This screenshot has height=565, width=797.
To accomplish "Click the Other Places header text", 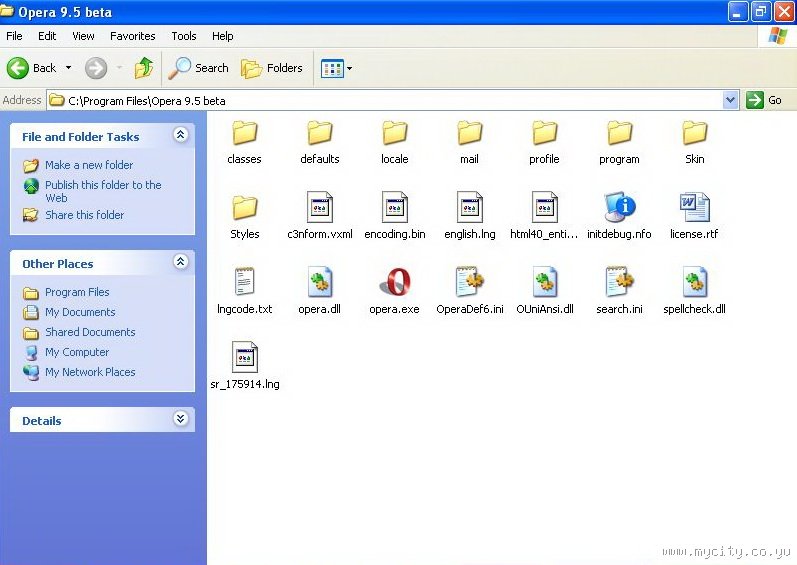I will [x=58, y=264].
